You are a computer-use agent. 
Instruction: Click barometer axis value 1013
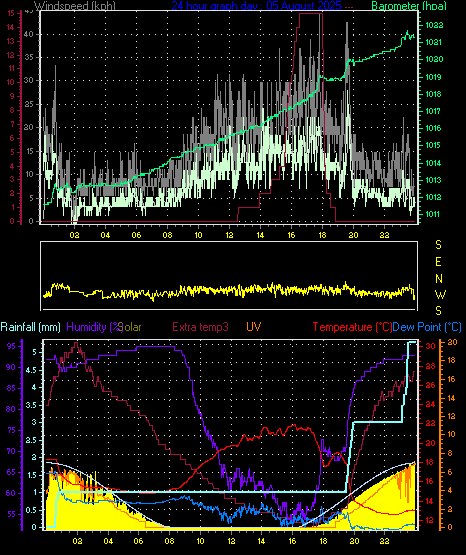pos(433,180)
